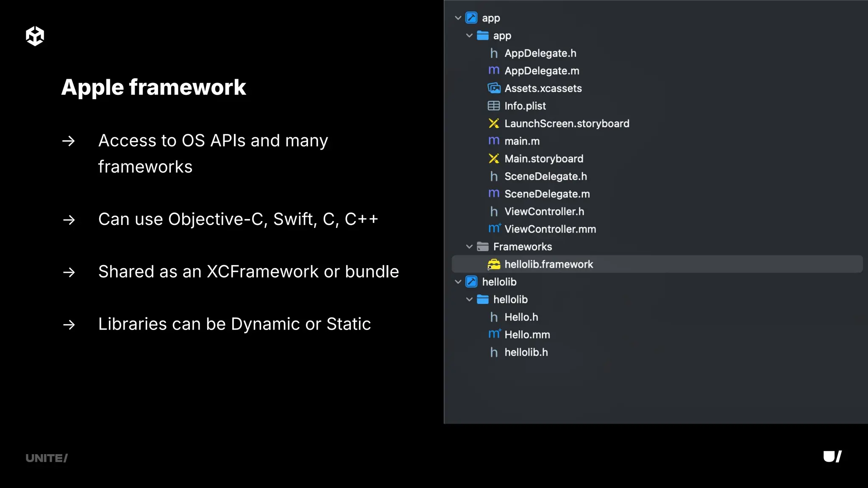Select the hellolib.framework file name
The width and height of the screenshot is (868, 488).
549,264
